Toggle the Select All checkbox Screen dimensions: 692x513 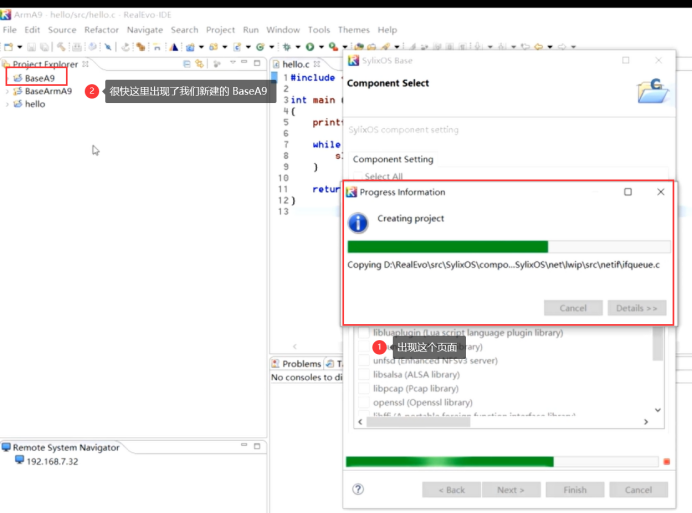coord(358,176)
